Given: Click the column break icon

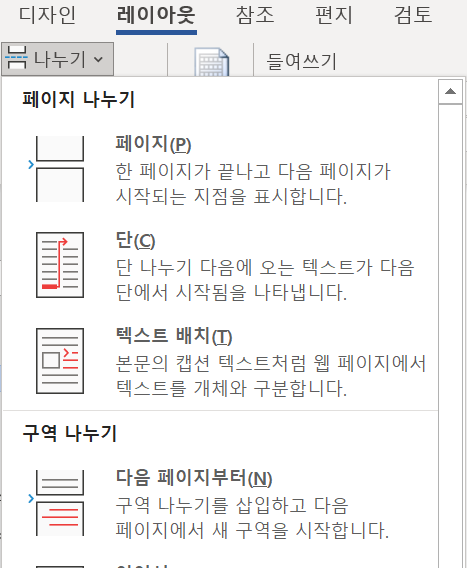Looking at the screenshot, I should tap(60, 265).
